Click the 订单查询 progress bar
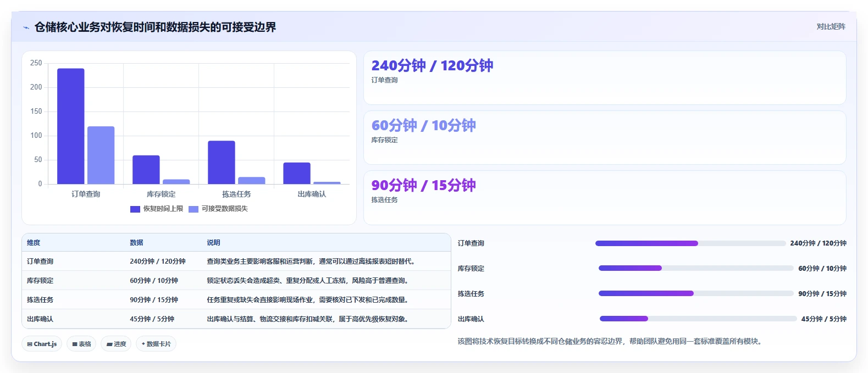This screenshot has height=373, width=868. [690, 243]
